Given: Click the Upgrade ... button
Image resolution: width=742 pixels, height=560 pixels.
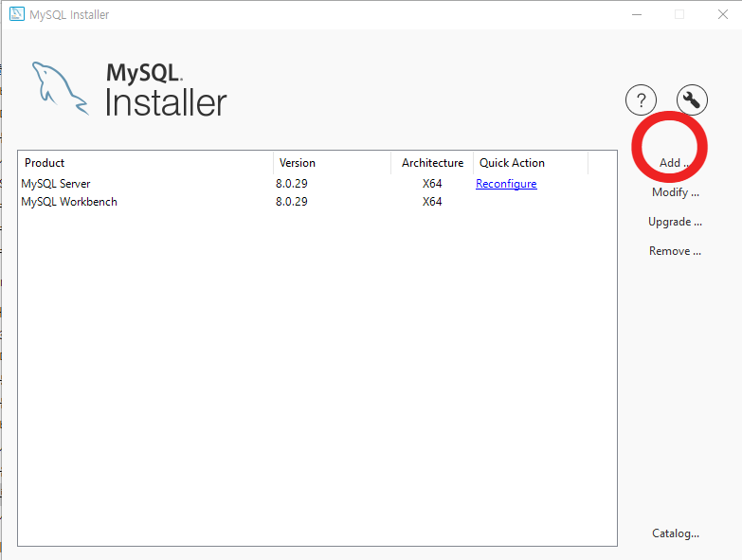Looking at the screenshot, I should tap(676, 222).
